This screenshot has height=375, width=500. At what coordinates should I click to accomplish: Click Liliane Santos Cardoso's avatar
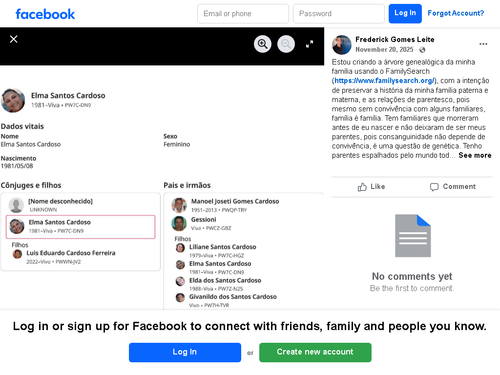[180, 248]
